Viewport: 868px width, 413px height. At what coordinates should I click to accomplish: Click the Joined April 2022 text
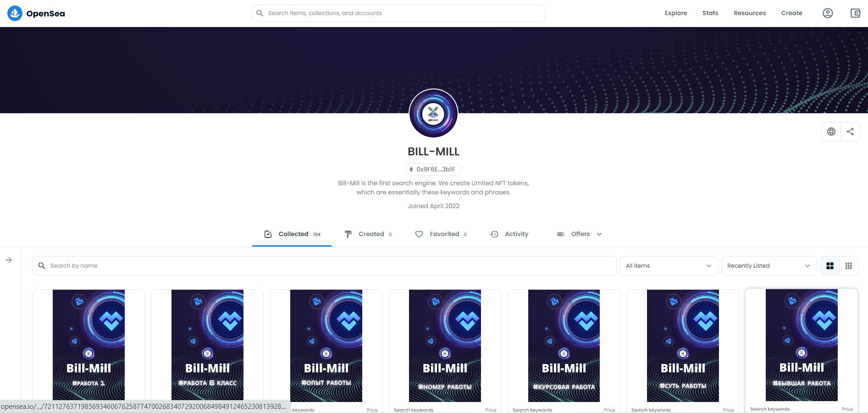[x=433, y=206]
